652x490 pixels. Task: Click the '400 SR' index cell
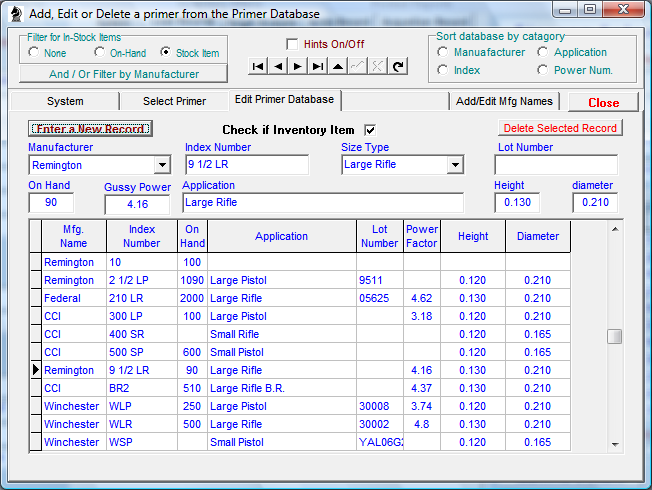coord(142,334)
